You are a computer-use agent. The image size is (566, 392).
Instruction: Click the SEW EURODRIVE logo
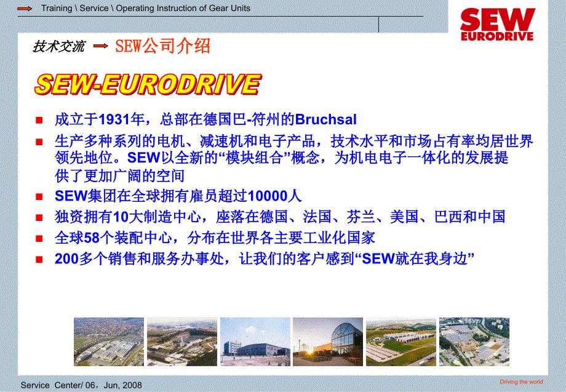tap(498, 25)
